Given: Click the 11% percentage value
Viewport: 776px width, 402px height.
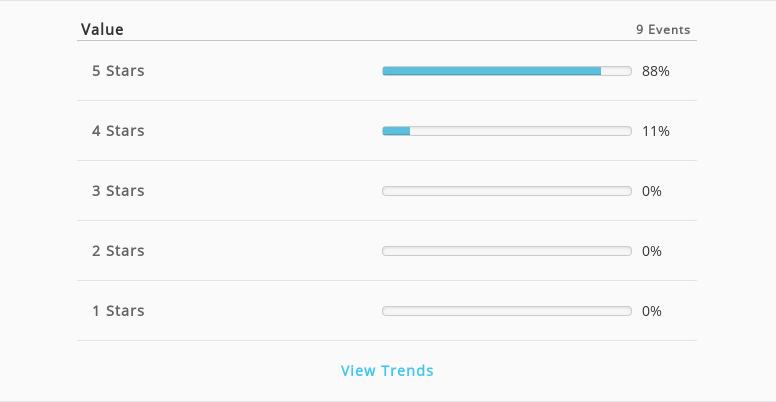Looking at the screenshot, I should point(656,131).
